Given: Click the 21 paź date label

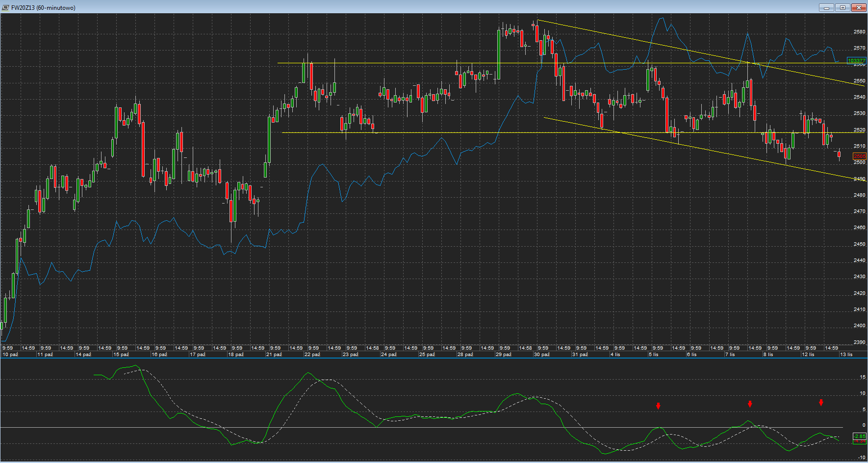Looking at the screenshot, I should 275,355.
